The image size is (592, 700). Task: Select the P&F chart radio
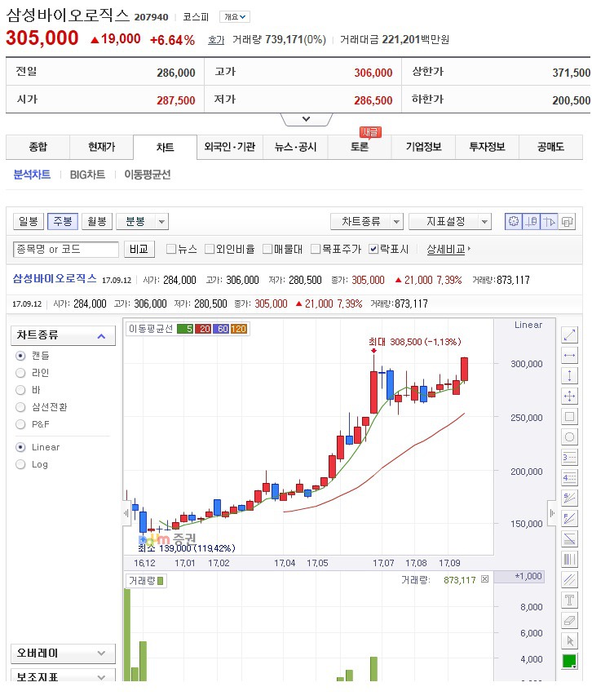20,424
